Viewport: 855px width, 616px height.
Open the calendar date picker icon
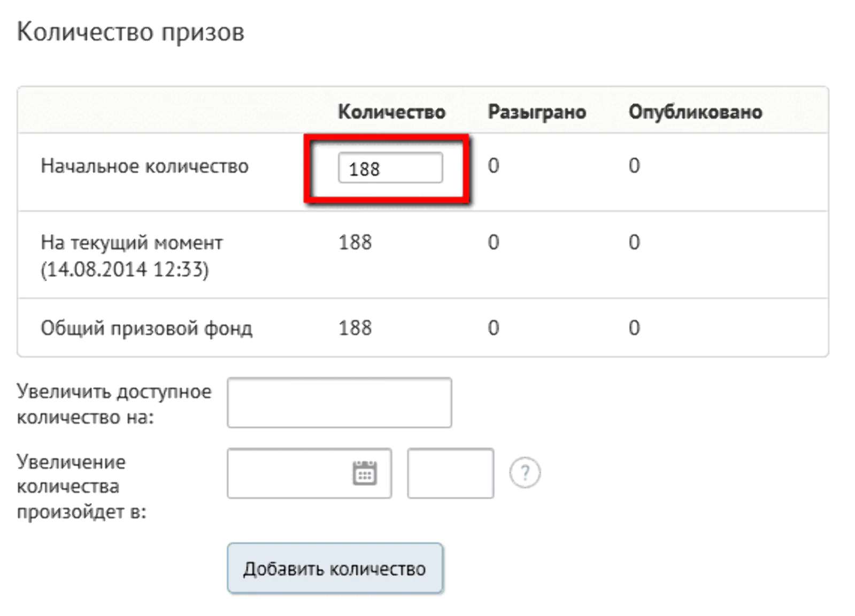[x=365, y=473]
